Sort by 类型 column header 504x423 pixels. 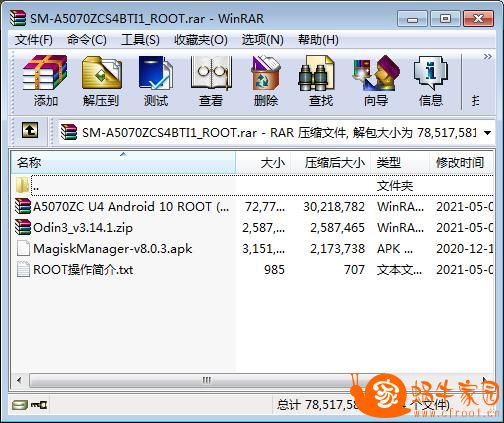(400, 163)
